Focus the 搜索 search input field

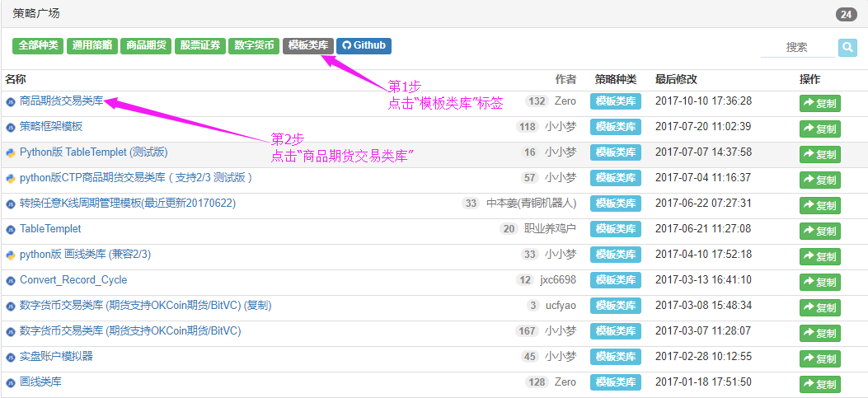click(x=796, y=48)
